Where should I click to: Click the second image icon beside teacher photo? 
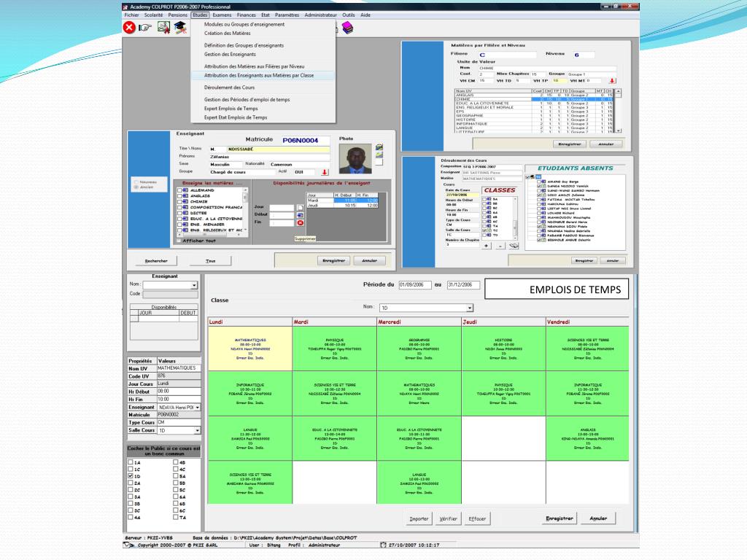click(379, 155)
